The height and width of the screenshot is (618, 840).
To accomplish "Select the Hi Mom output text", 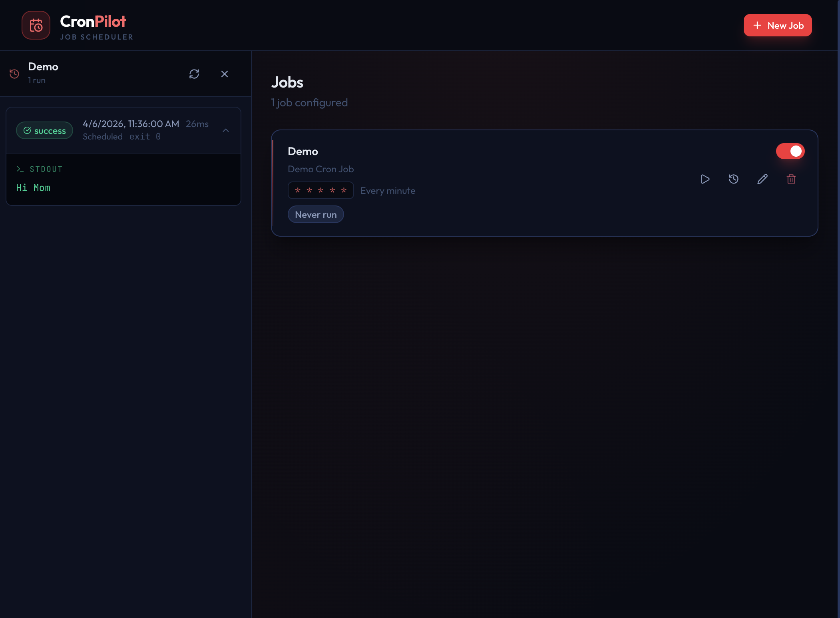I will [x=33, y=187].
